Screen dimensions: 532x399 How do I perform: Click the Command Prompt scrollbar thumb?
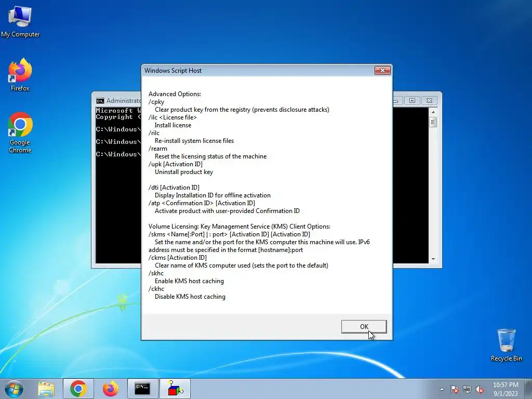click(x=433, y=122)
